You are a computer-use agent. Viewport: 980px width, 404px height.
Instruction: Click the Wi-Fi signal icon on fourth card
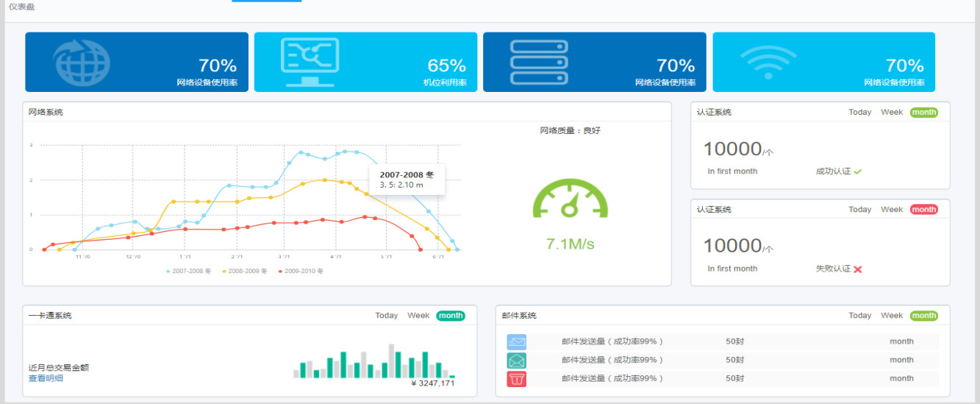click(768, 63)
